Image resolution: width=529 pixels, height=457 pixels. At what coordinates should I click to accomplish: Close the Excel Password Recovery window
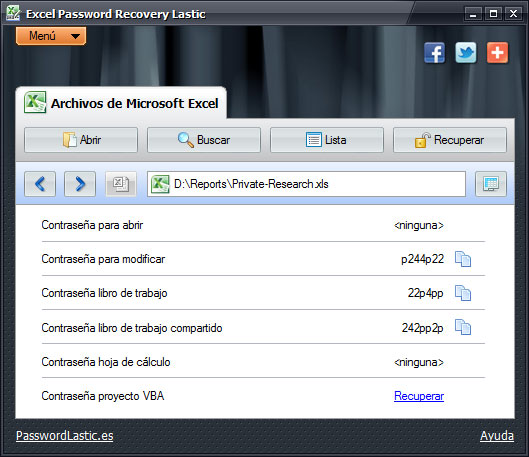[513, 14]
